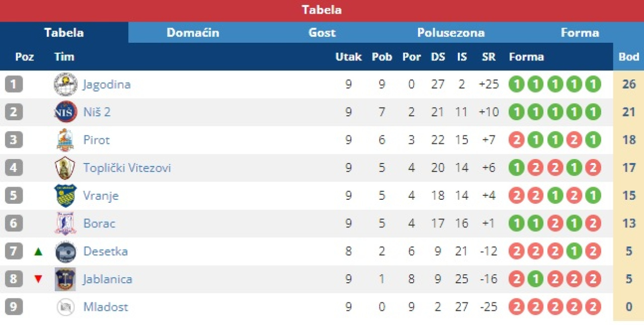This screenshot has width=644, height=325.
Task: Click the Borac club logo
Action: pyautogui.click(x=65, y=223)
